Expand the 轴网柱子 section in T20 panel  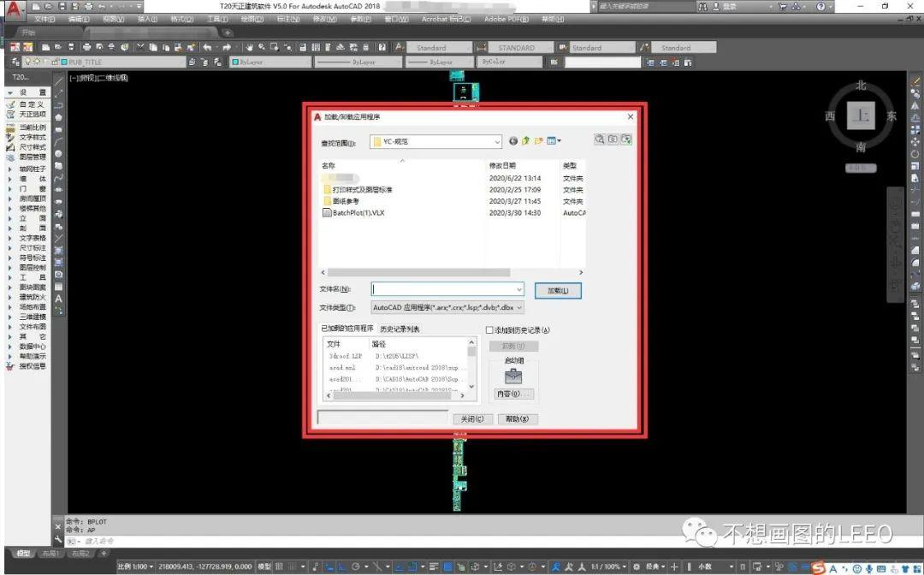9,169
